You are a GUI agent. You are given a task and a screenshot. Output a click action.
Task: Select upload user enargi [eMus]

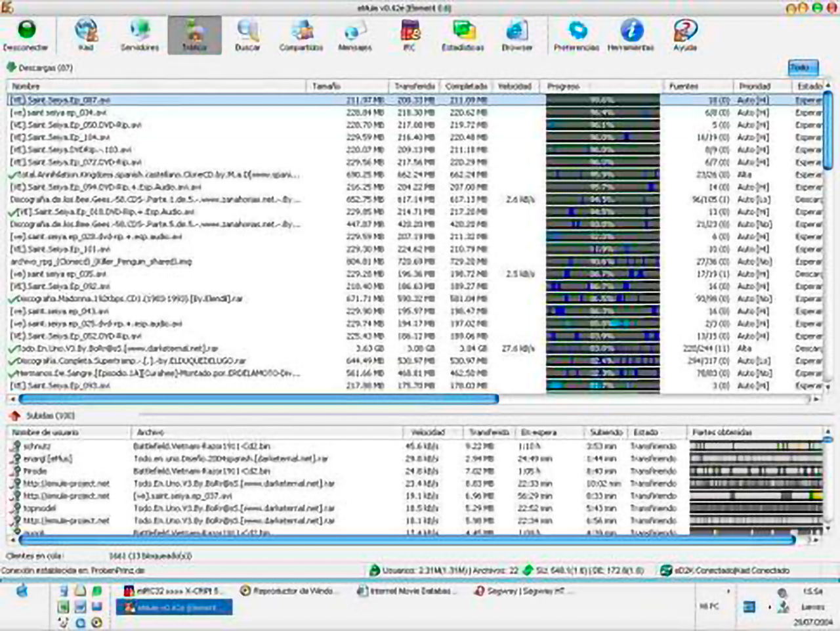414,458
